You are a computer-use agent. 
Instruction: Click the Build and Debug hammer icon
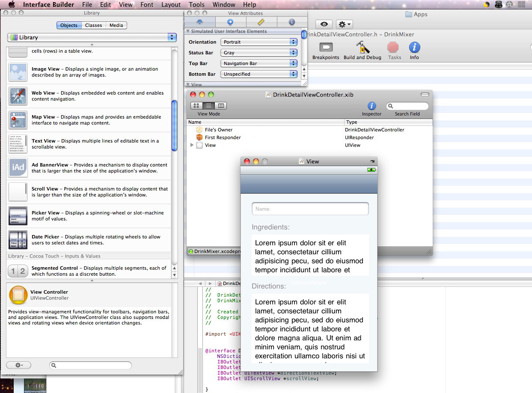click(x=363, y=47)
